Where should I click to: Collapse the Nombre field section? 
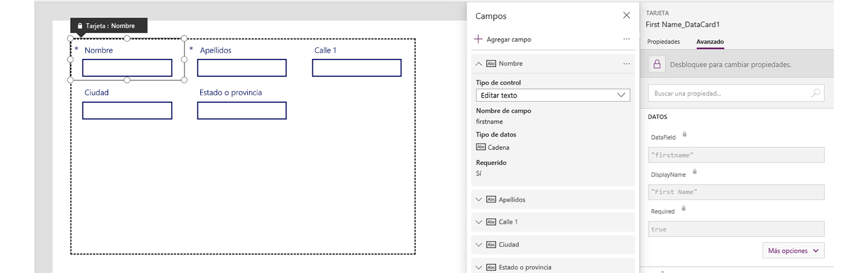pyautogui.click(x=478, y=64)
